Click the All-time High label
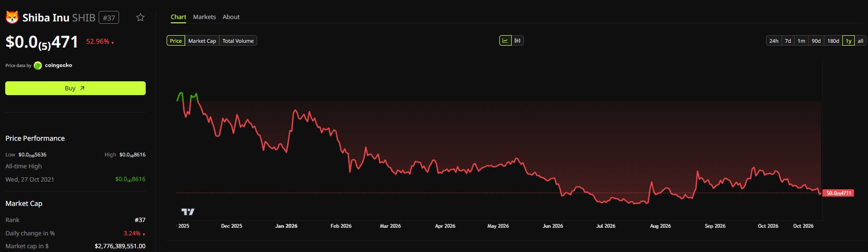Viewport: 868px width, 252px height. pyautogui.click(x=24, y=166)
